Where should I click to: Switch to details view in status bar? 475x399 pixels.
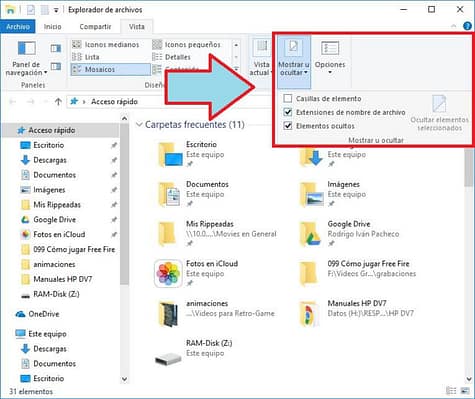[x=451, y=391]
